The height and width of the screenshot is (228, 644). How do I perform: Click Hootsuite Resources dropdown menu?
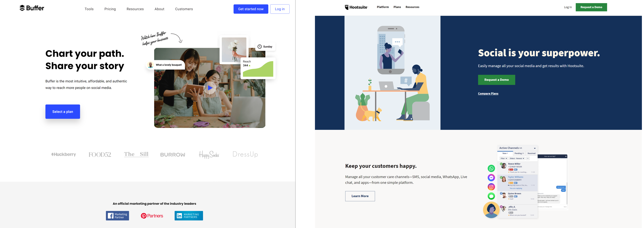412,7
